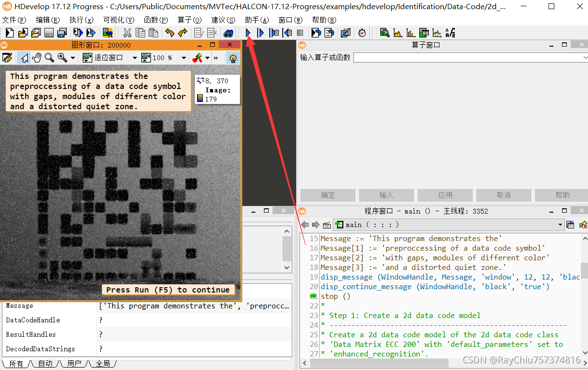Switch to the 用户 variables tab

[x=74, y=364]
